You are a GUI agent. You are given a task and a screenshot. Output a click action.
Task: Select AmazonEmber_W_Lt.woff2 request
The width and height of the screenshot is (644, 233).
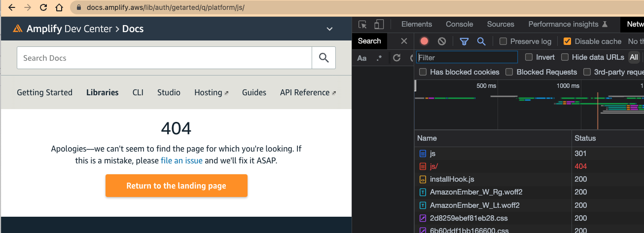pyautogui.click(x=529, y=205)
